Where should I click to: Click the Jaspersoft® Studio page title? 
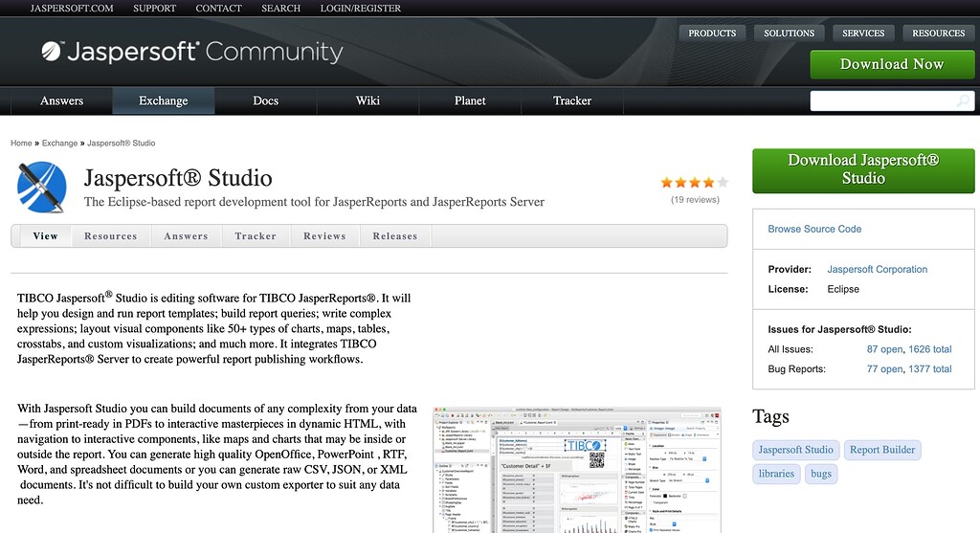[178, 178]
